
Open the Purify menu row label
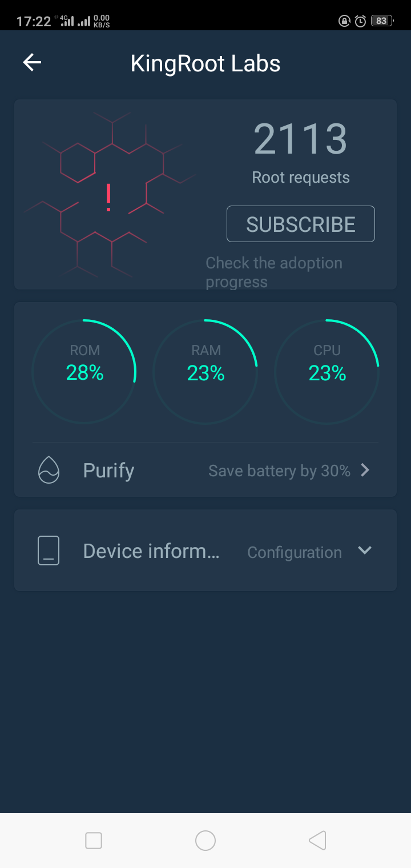click(x=108, y=471)
